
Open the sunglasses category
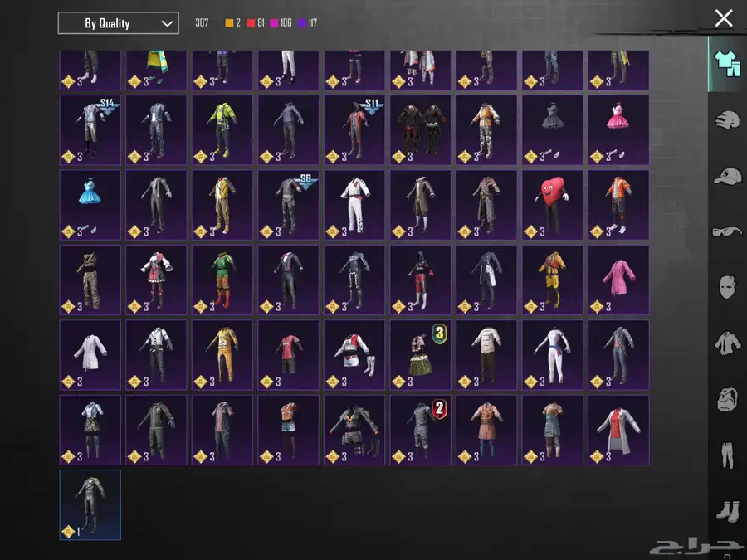tap(727, 232)
